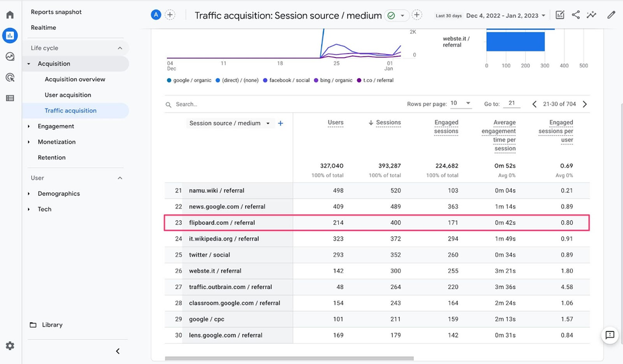Open Admin settings gear icon

(10, 346)
